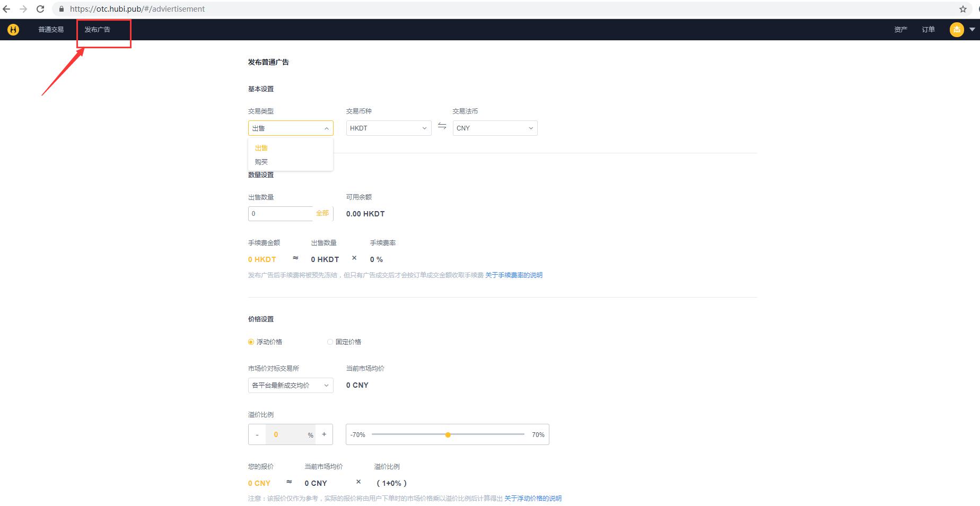Select the 浮动价格 radio button
980x506 pixels.
coord(251,342)
